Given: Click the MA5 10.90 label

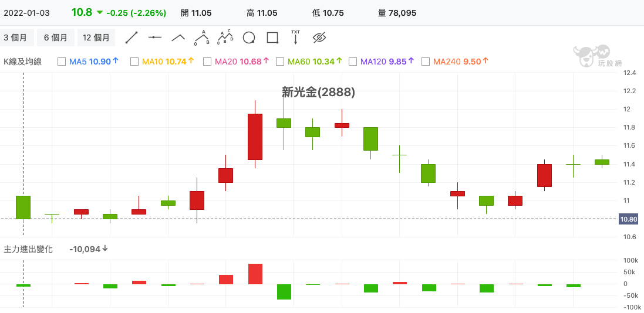Looking at the screenshot, I should coord(94,62).
